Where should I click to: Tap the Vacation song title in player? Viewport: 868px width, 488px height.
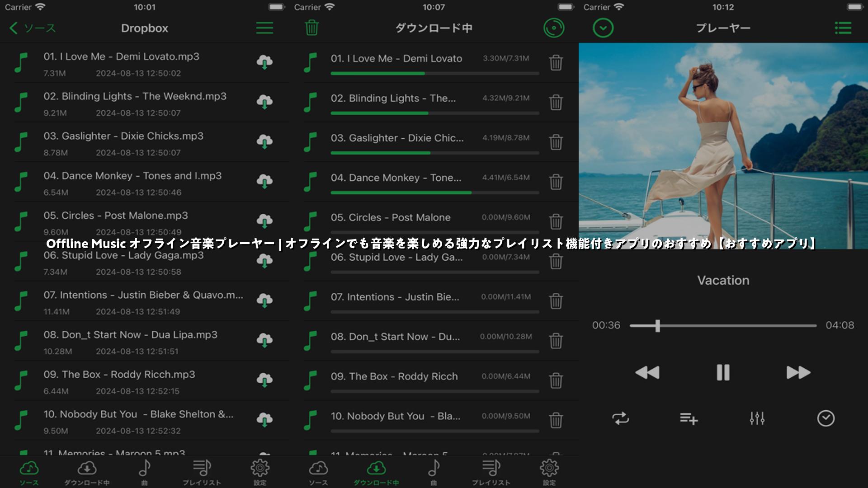[723, 280]
